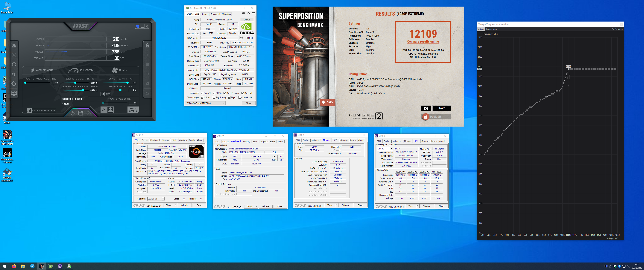Screen dimensions: 644x270
Task: Refresh GPU-Z with refresh icon
Action: [248, 13]
